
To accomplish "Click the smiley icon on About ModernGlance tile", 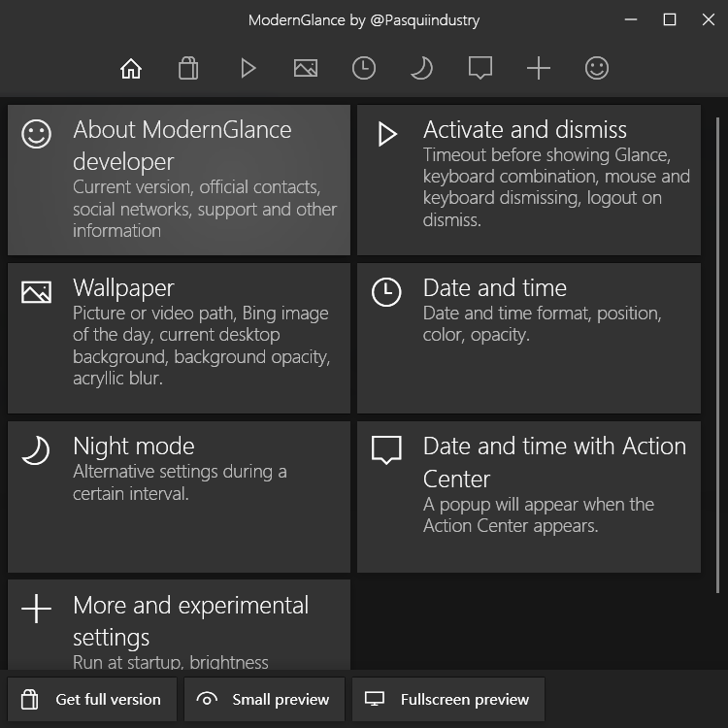I will click(x=36, y=135).
